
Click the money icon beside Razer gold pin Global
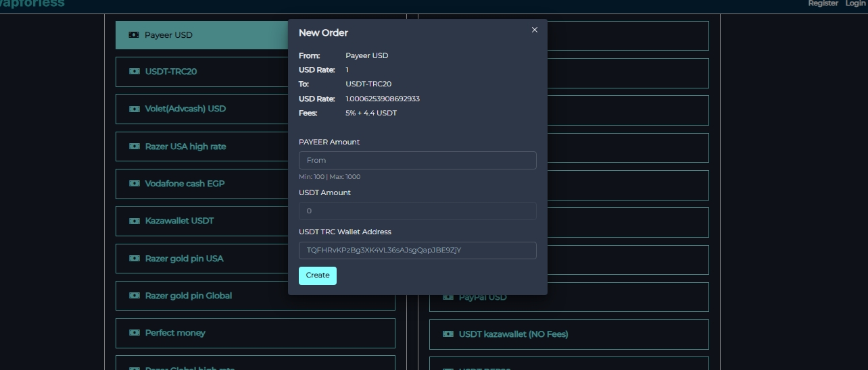point(134,296)
